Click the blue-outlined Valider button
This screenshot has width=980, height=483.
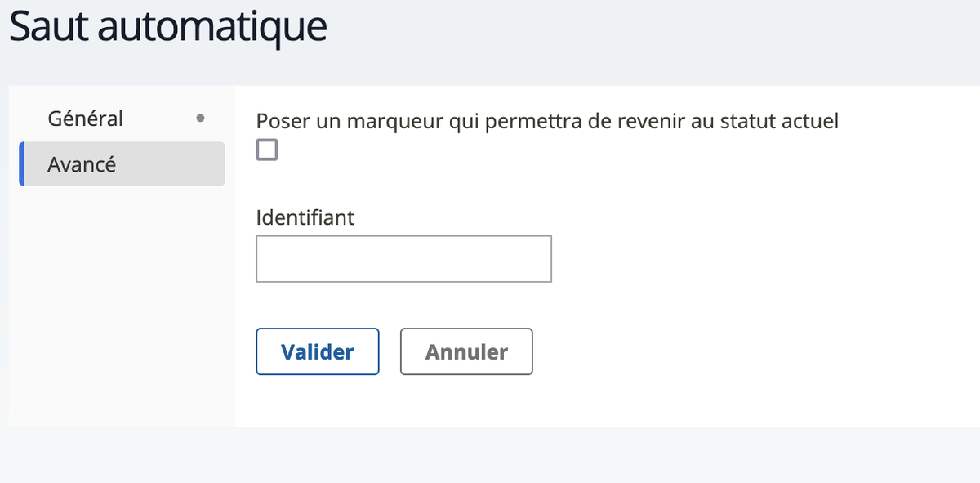[x=318, y=351]
